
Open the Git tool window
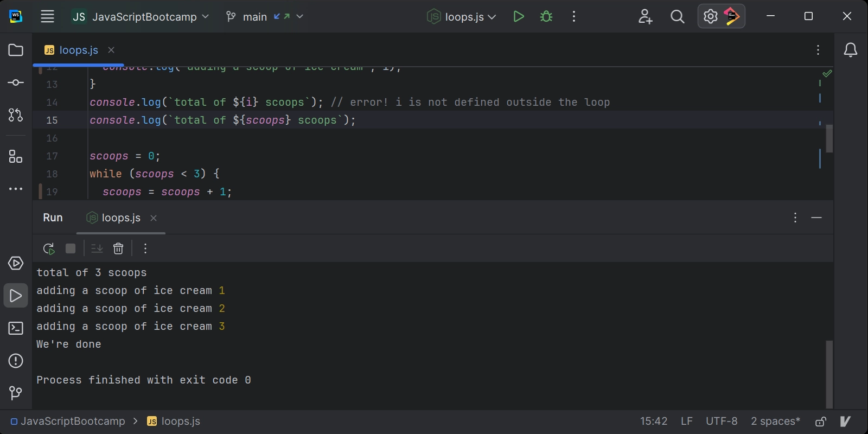(16, 393)
